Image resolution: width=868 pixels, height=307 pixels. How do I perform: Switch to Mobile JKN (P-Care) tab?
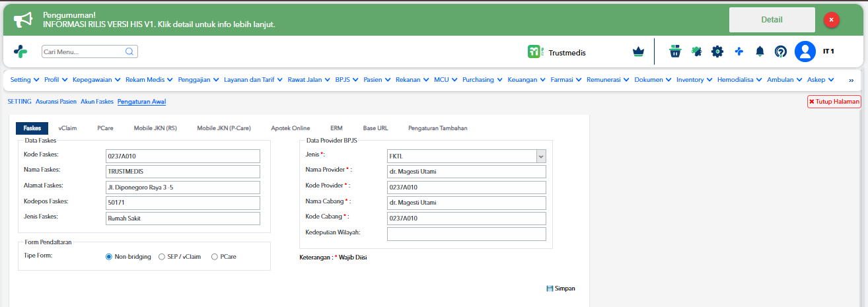click(225, 128)
